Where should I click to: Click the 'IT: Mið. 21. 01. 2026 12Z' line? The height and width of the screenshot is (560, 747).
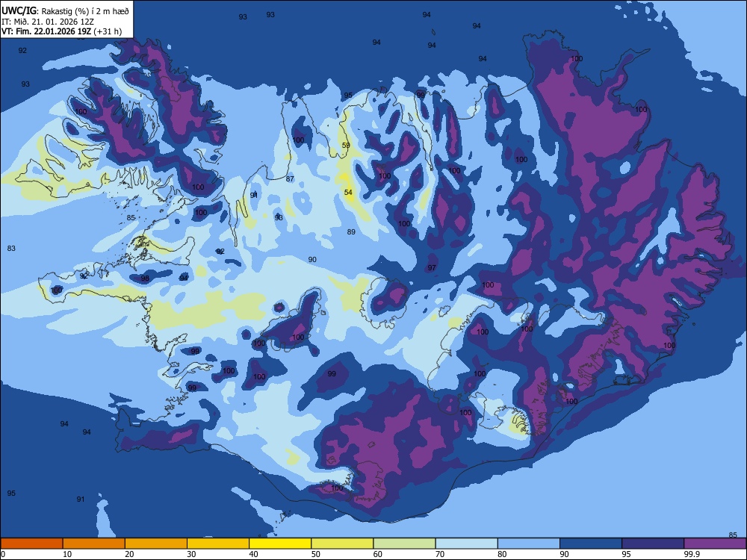point(48,22)
